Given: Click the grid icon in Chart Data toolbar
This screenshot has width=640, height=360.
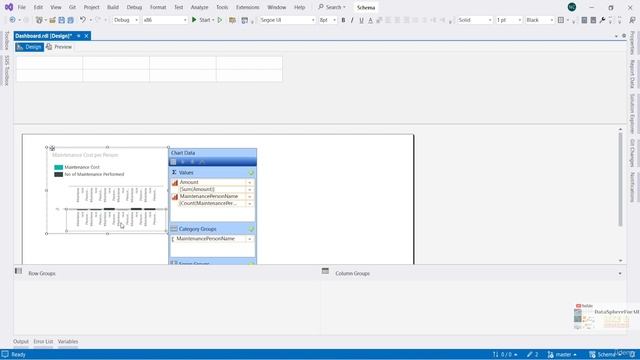Looking at the screenshot, I should coord(173,162).
